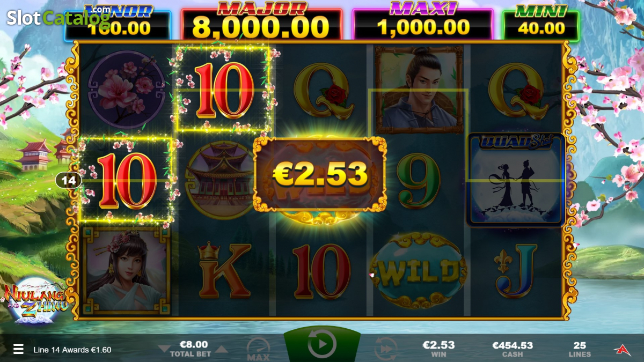Click the red A logo icon

[x=622, y=349]
